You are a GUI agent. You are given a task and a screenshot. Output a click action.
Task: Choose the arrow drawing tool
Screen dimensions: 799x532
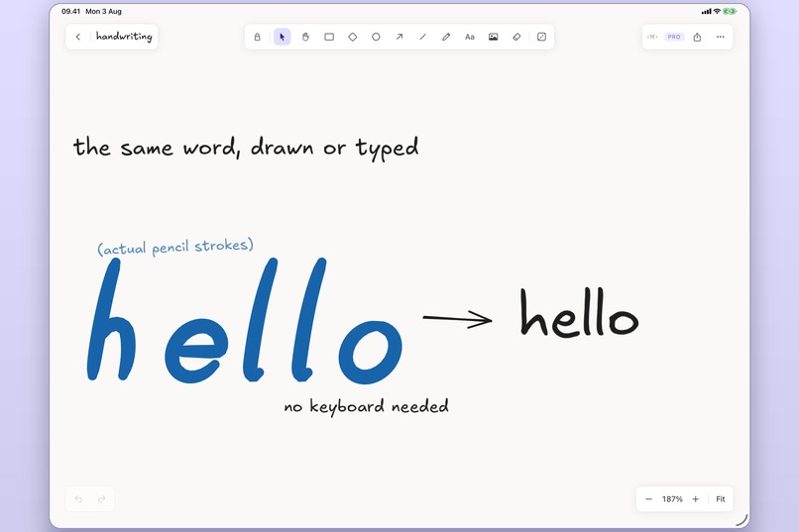coord(399,37)
